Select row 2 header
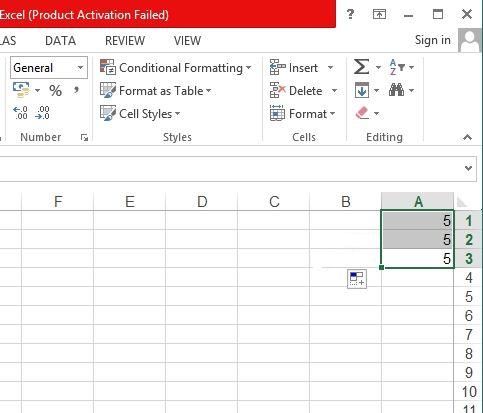Image resolution: width=483 pixels, height=413 pixels. [468, 240]
